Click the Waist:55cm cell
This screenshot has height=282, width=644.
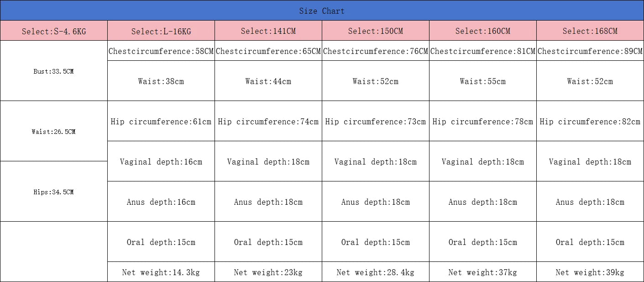483,81
